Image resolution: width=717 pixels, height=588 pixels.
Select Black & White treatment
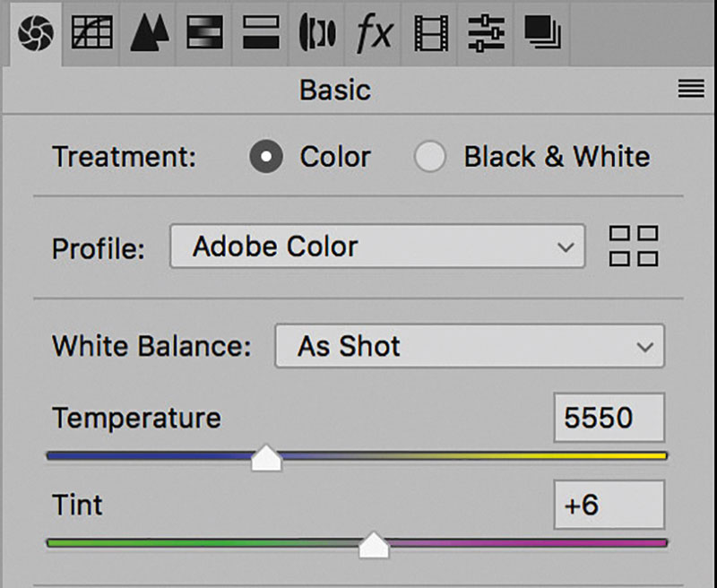click(429, 156)
